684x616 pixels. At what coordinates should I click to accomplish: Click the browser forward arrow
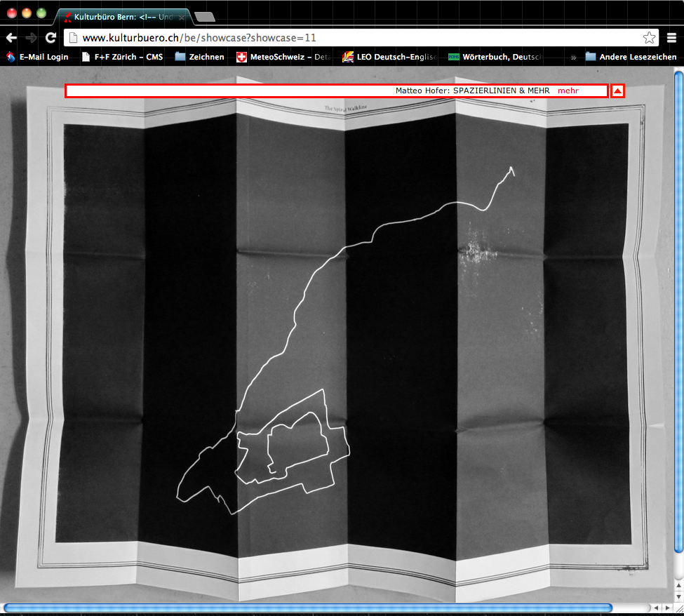[x=31, y=38]
